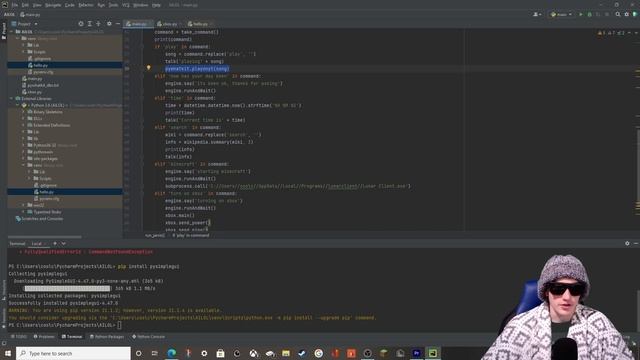
Task: Collapse the External Libraries node
Action: pyautogui.click(x=12, y=98)
